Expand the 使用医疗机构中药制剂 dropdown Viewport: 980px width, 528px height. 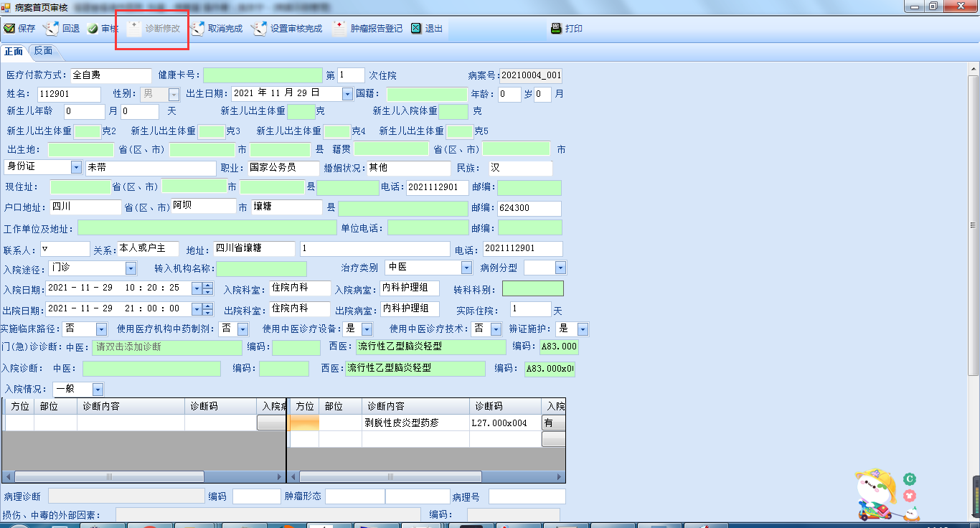pos(242,329)
